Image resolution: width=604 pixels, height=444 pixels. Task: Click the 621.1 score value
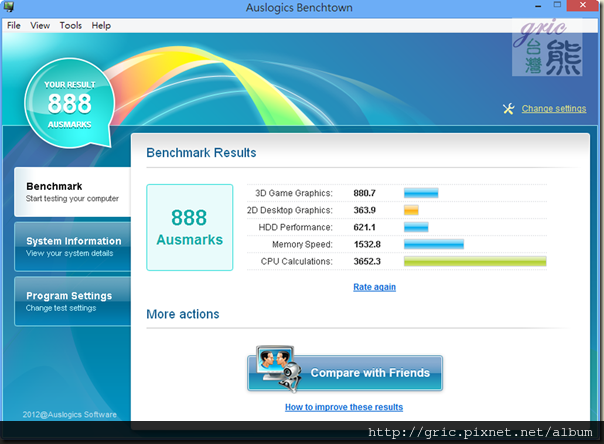[x=364, y=227]
